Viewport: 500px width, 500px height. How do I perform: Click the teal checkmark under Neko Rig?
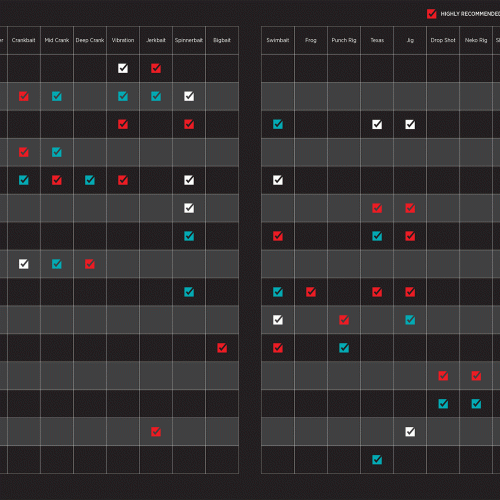[476, 404]
